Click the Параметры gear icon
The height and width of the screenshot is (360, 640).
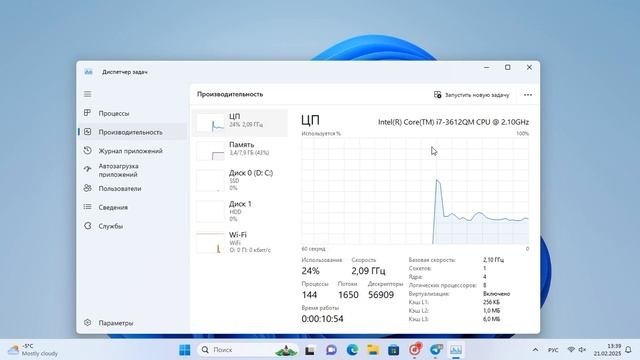tap(87, 322)
